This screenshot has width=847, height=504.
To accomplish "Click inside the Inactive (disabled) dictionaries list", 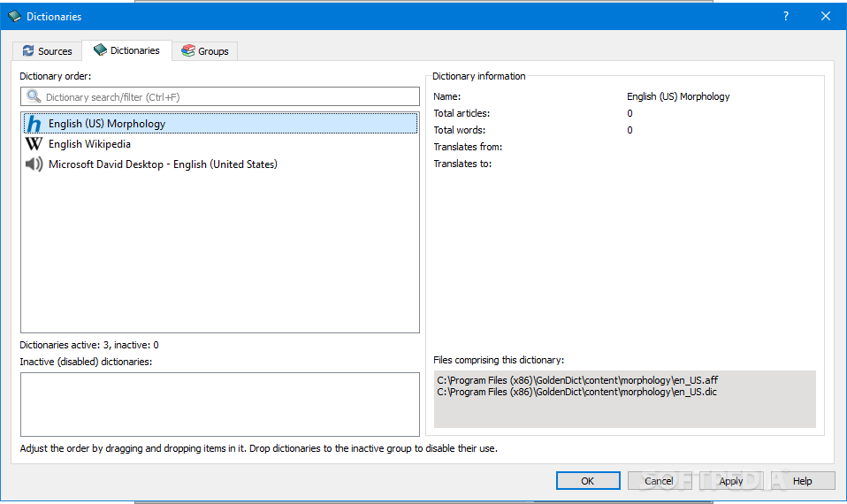I will [x=220, y=404].
